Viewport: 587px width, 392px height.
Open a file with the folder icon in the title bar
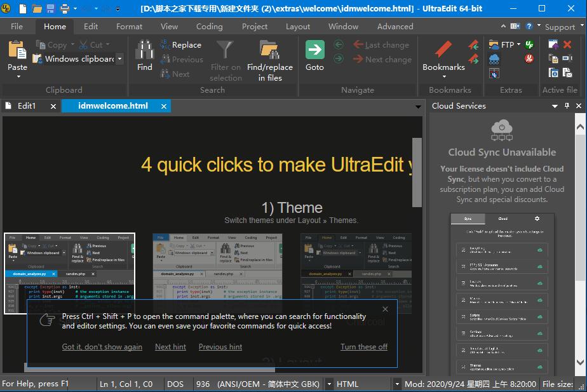click(37, 8)
